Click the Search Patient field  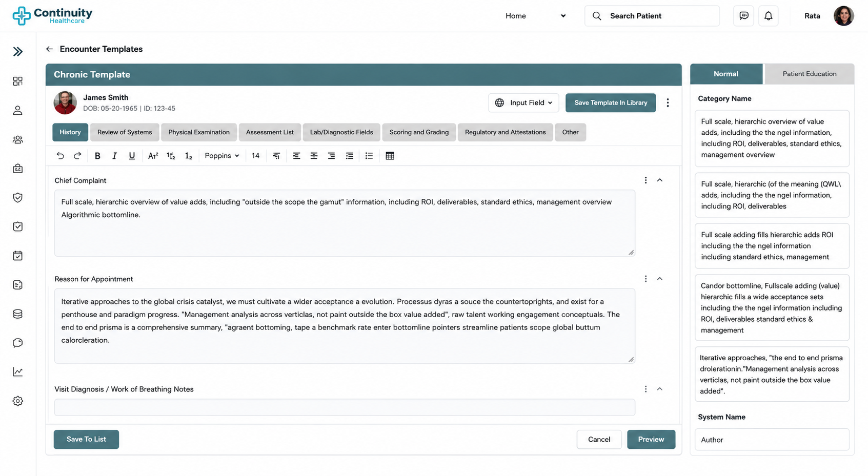click(652, 16)
